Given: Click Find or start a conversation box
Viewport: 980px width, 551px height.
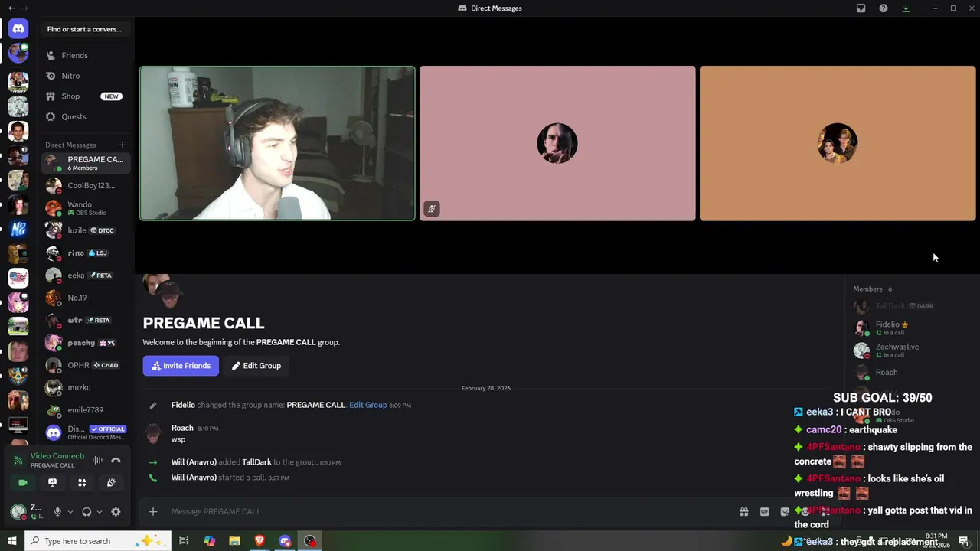Looking at the screenshot, I should [x=84, y=29].
